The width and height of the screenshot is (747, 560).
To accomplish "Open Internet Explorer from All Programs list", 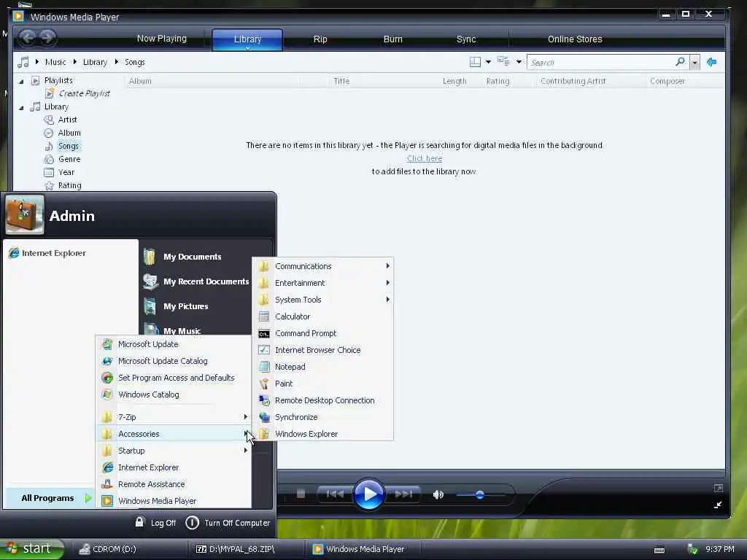I will click(174, 467).
